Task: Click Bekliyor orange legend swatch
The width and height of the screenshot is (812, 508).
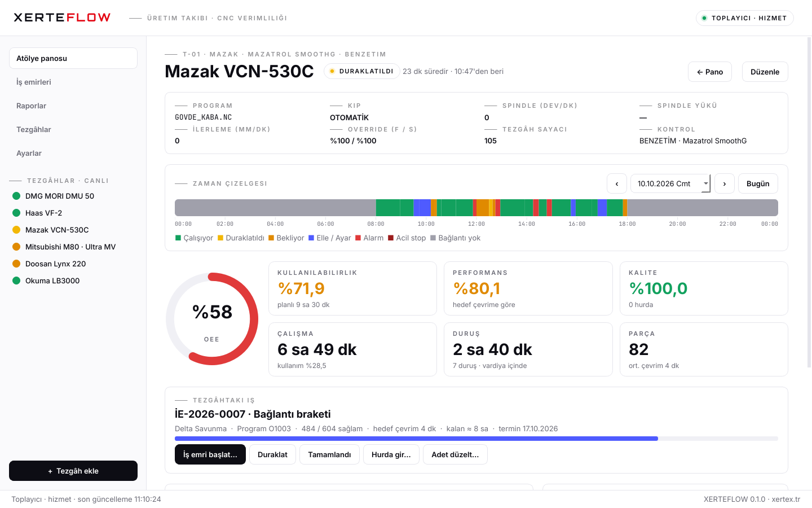Action: 271,238
